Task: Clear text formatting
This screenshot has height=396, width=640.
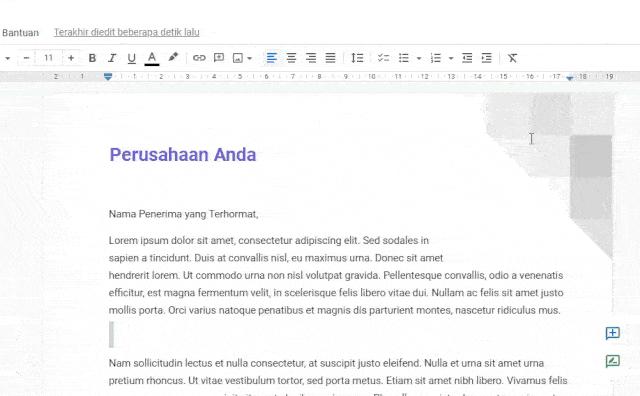Action: click(x=512, y=58)
